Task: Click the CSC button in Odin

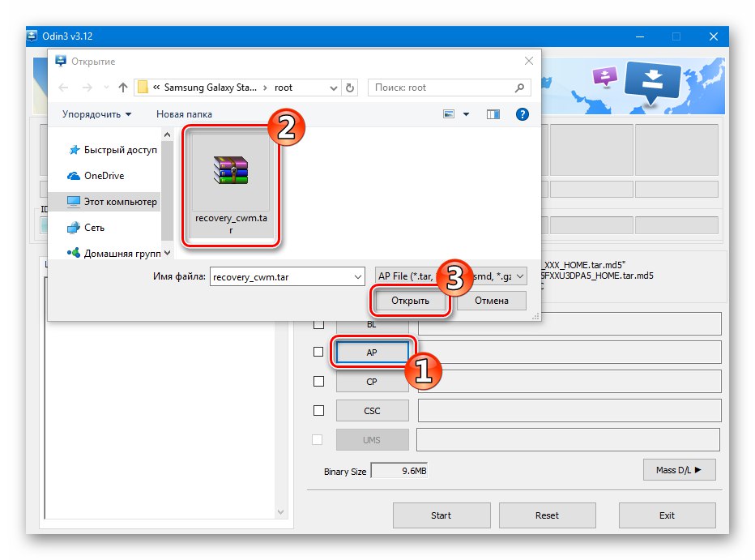Action: pyautogui.click(x=372, y=411)
